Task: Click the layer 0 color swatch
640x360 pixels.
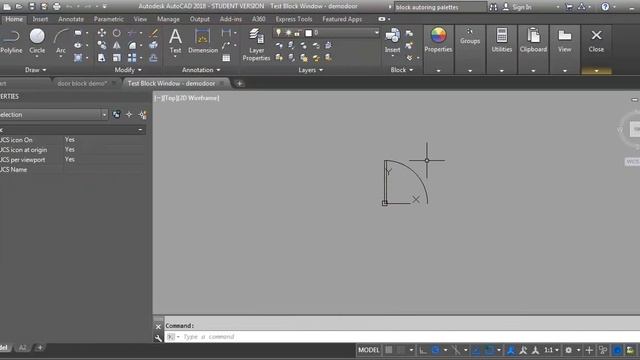Action: 309,33
